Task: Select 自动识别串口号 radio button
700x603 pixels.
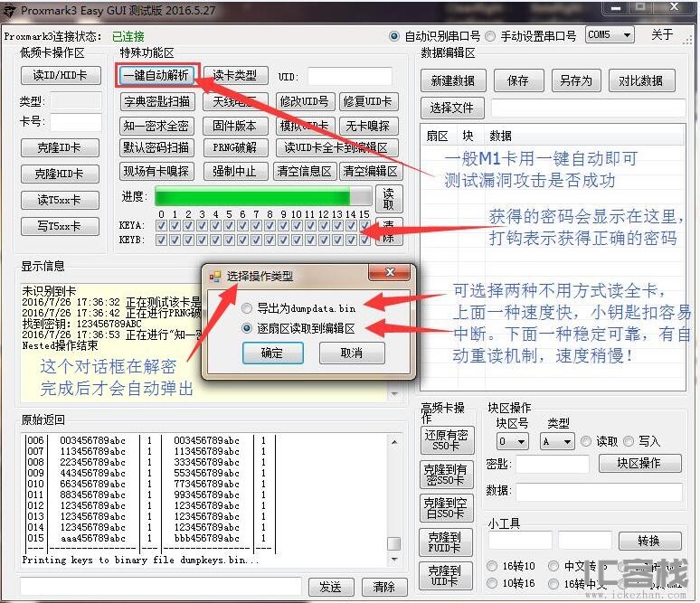Action: point(394,36)
